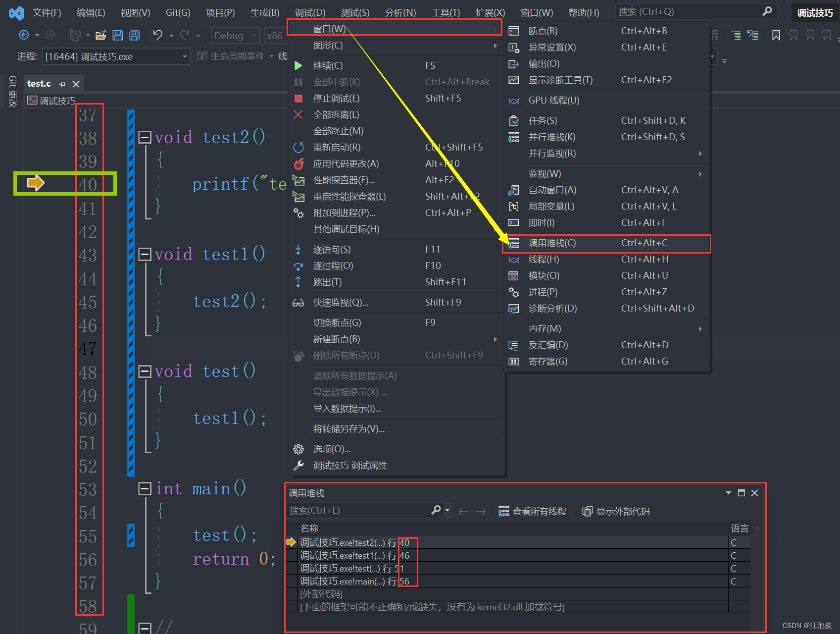
Task: Click the search magnifier in the title bar
Action: (767, 11)
